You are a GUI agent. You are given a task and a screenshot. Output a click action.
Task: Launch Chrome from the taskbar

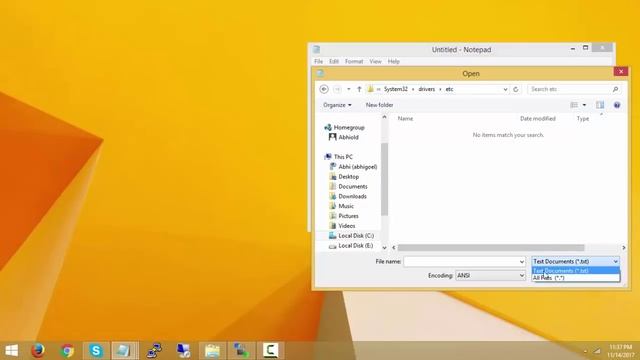tap(67, 351)
